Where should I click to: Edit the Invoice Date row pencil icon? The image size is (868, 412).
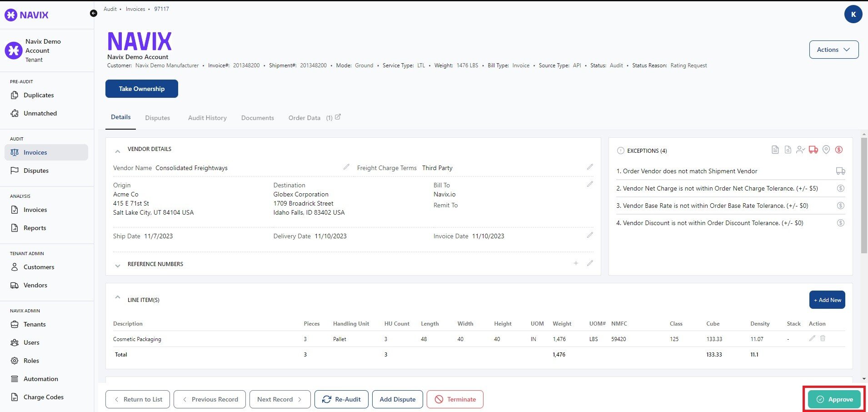(x=590, y=236)
